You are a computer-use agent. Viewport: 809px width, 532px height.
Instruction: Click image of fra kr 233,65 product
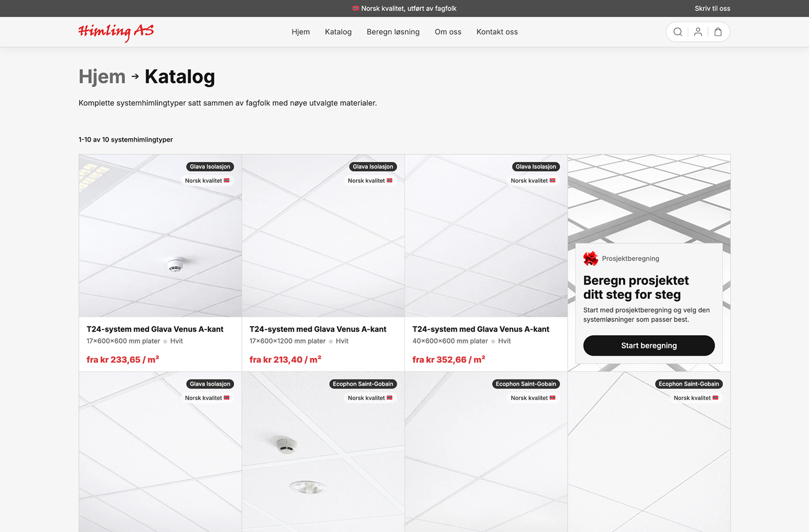tap(160, 236)
